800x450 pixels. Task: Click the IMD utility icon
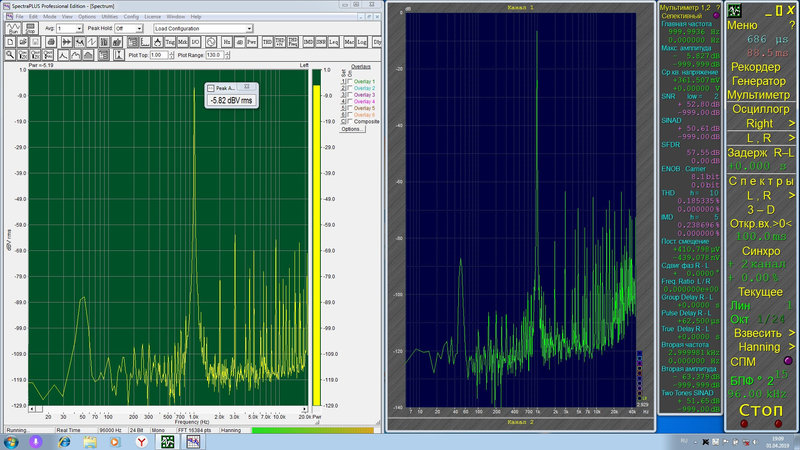pos(309,42)
